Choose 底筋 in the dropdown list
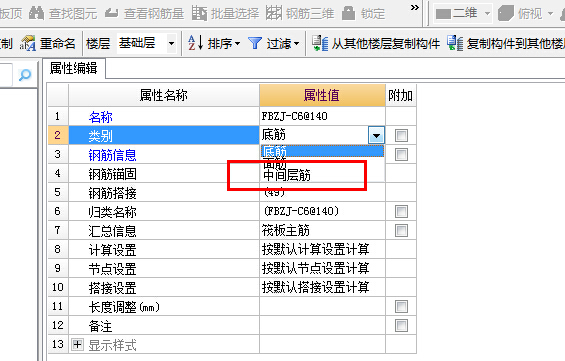This screenshot has height=361, width=565. click(x=322, y=151)
